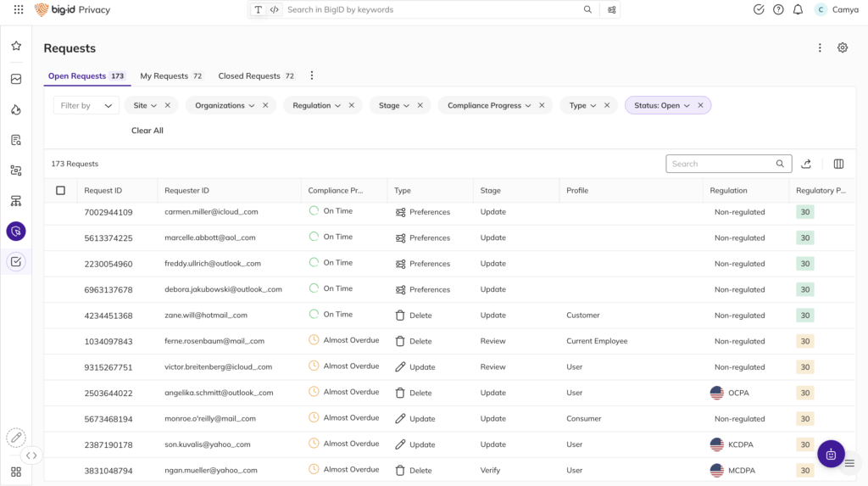Launch the chatbot assistant floating button
The height and width of the screenshot is (486, 868).
click(831, 454)
